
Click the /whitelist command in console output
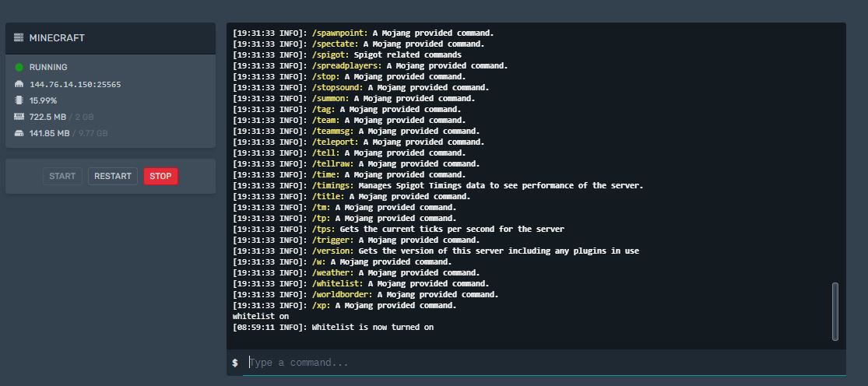(x=337, y=284)
